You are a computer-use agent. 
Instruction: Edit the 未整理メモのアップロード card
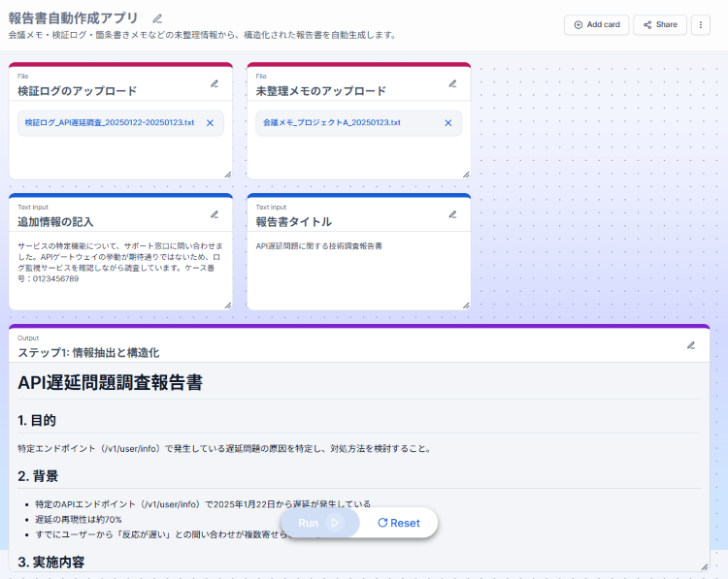452,83
